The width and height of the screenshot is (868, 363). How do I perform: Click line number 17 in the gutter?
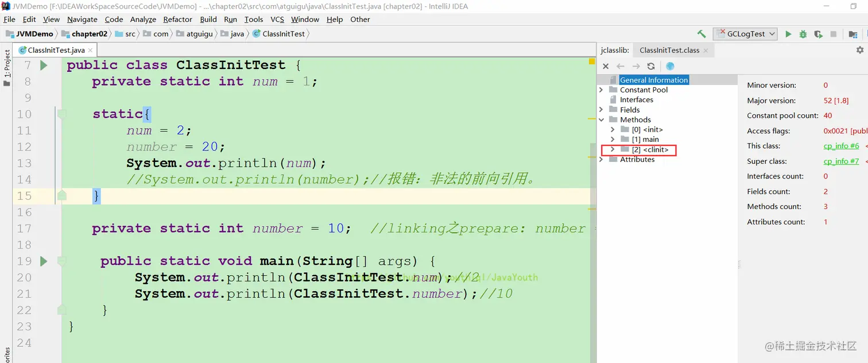(x=24, y=229)
